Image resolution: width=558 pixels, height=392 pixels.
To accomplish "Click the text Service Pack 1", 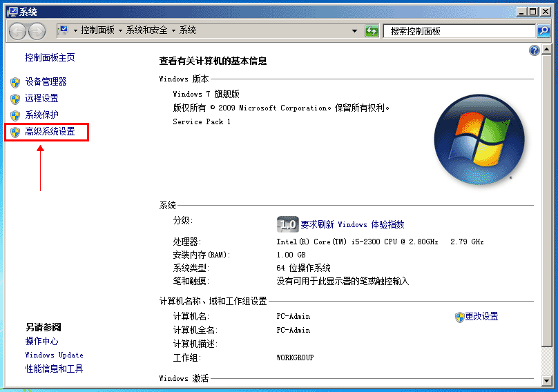I will coord(202,121).
